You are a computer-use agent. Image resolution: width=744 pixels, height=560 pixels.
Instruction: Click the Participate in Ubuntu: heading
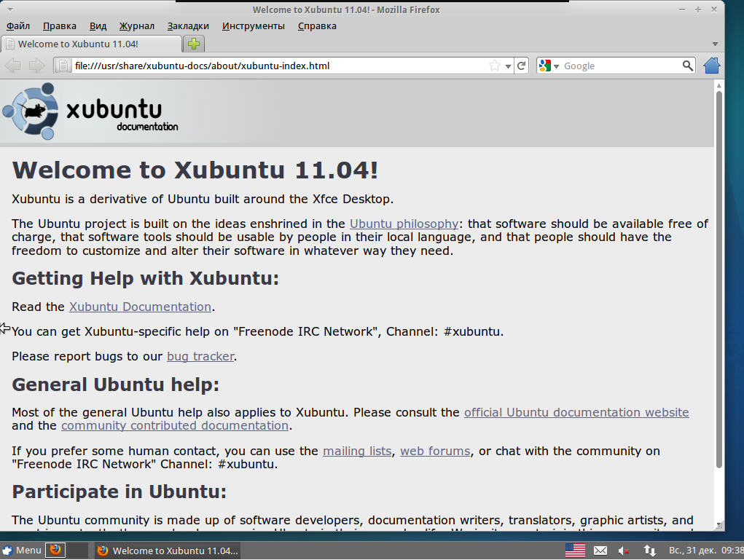(x=119, y=492)
